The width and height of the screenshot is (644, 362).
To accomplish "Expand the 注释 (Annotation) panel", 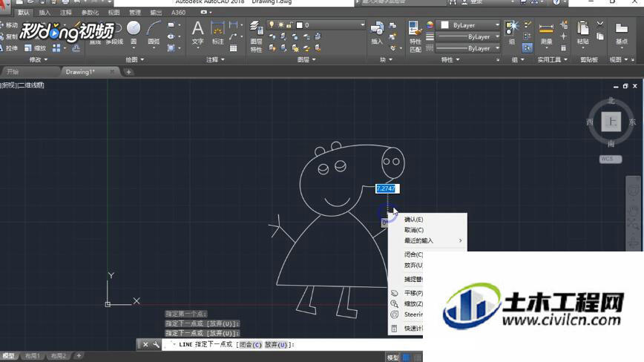I will 215,60.
